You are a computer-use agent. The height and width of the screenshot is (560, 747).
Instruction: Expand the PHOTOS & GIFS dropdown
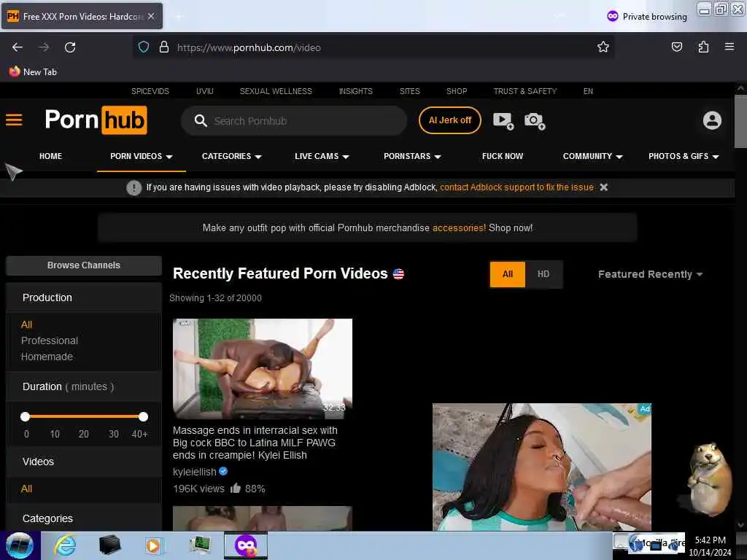684,156
